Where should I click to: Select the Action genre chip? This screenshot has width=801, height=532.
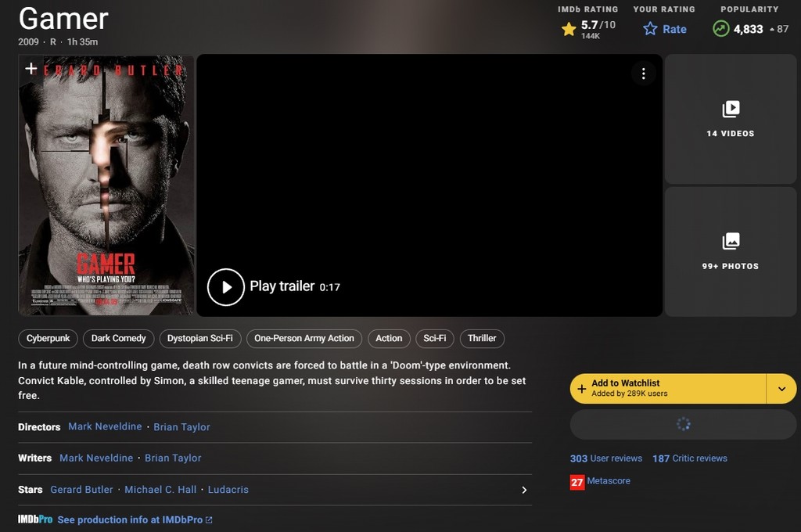click(x=389, y=338)
